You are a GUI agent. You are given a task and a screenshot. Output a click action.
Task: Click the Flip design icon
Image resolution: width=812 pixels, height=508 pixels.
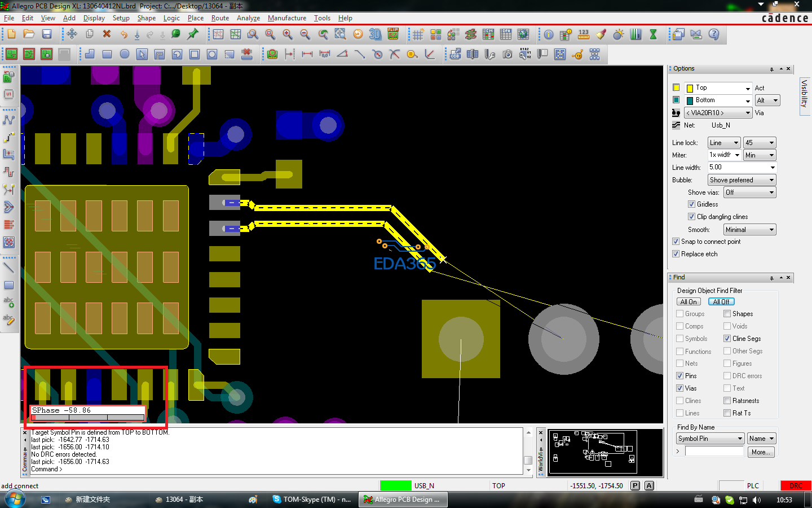coord(393,34)
